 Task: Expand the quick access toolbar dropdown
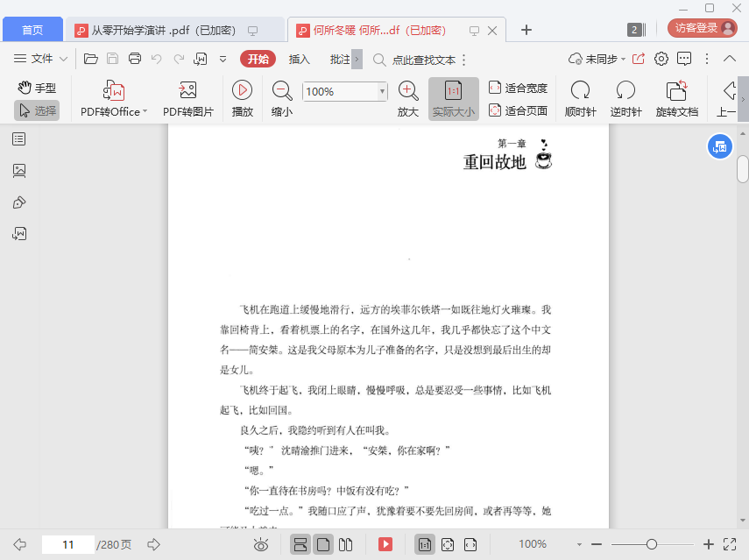pos(223,60)
